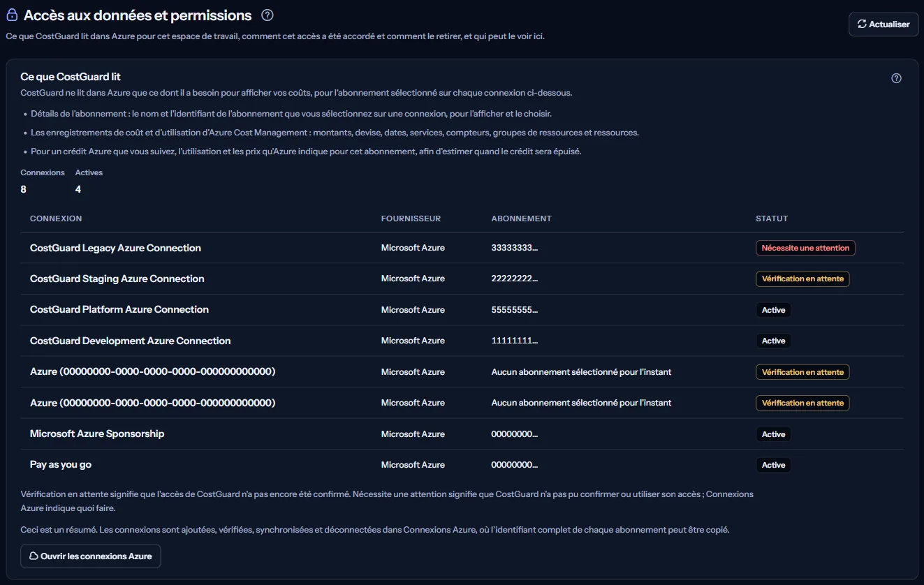The width and height of the screenshot is (924, 585).
Task: Click the Active badge on the Platform connection row
Action: click(x=773, y=310)
